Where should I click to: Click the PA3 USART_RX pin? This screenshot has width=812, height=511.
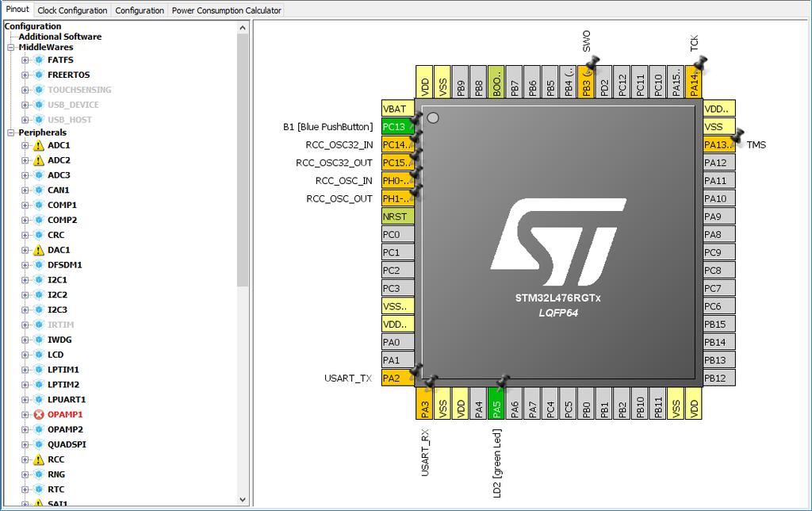click(424, 403)
